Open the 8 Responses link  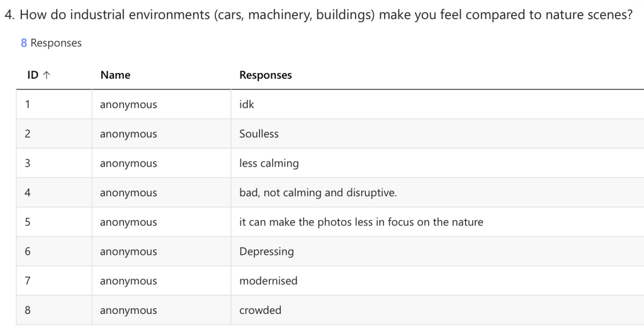tap(51, 43)
